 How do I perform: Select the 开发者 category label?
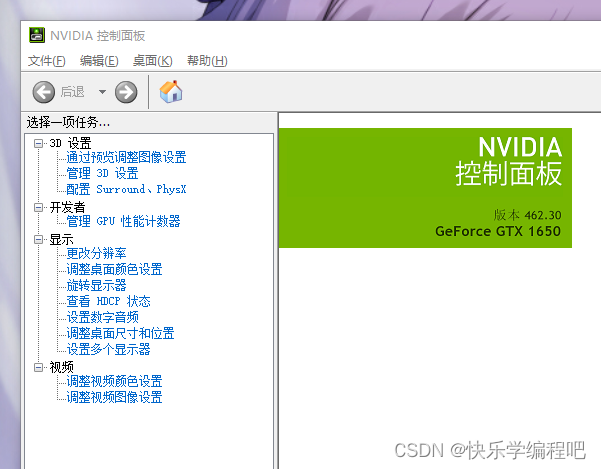(67, 207)
